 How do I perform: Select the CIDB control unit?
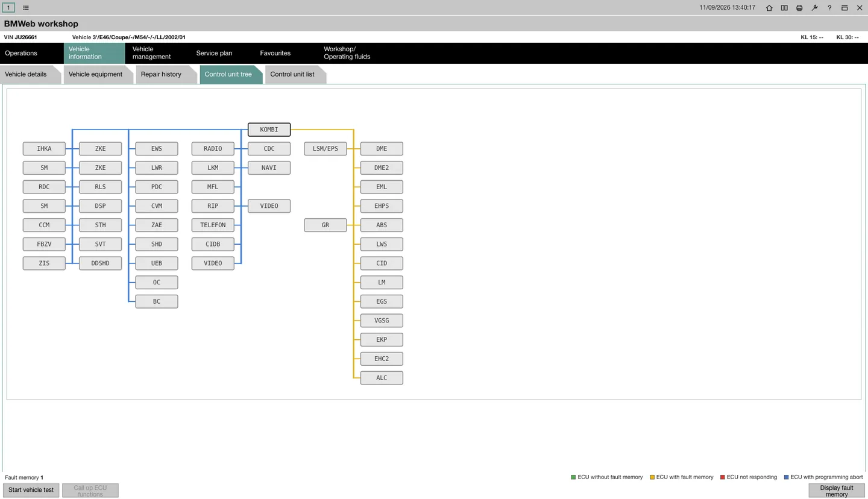click(x=213, y=244)
